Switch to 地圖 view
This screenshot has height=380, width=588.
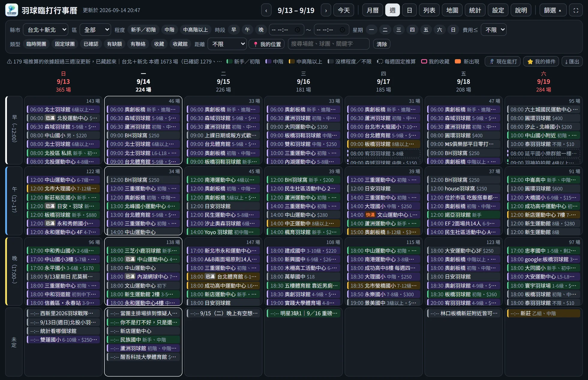452,10
